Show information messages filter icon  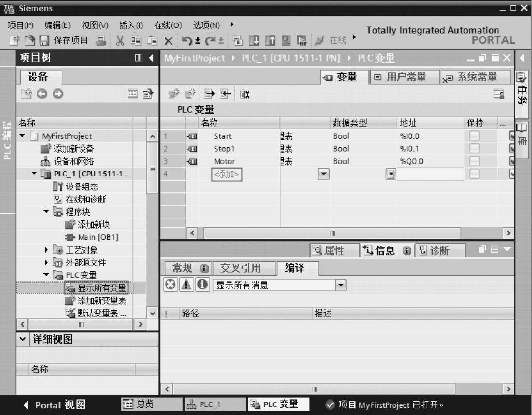point(202,285)
